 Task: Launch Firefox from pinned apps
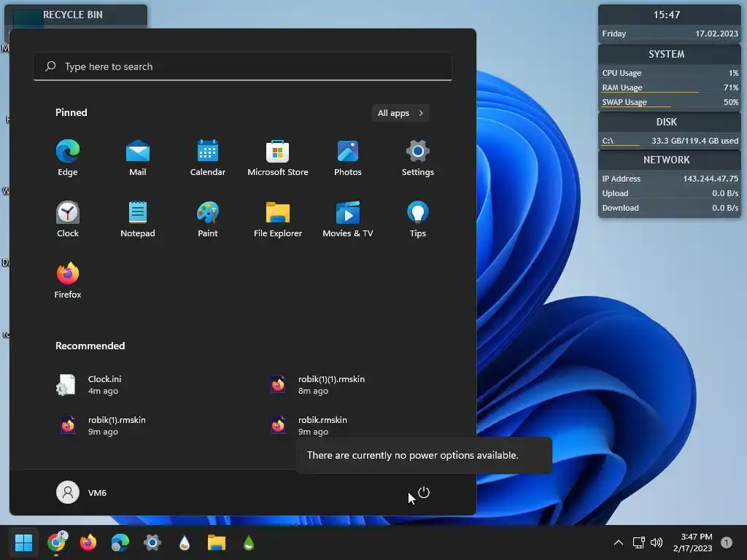[x=68, y=281]
